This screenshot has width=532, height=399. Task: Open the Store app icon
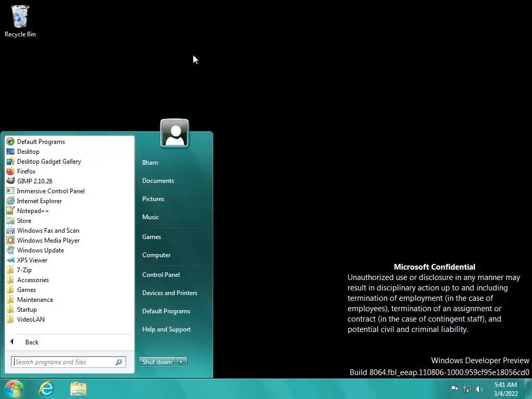click(10, 220)
